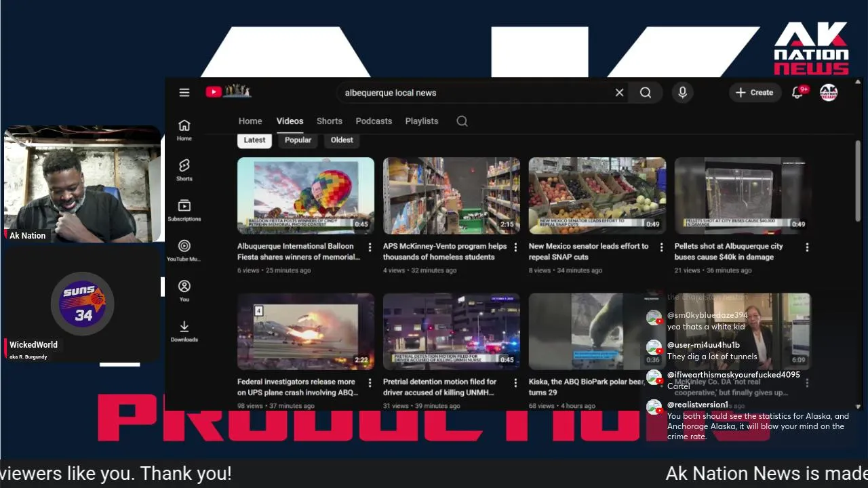The height and width of the screenshot is (488, 868).
Task: Click the AK Nation News logo
Action: pyautogui.click(x=811, y=48)
